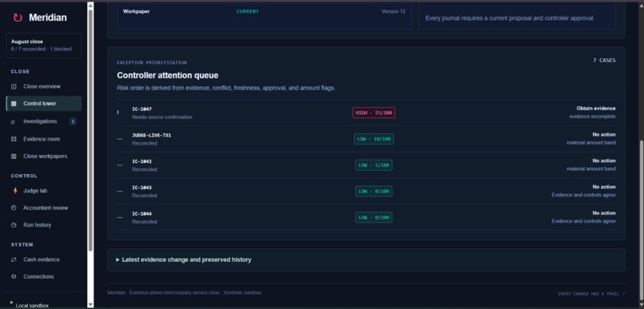View Run history
This screenshot has width=644, height=309.
click(38, 225)
